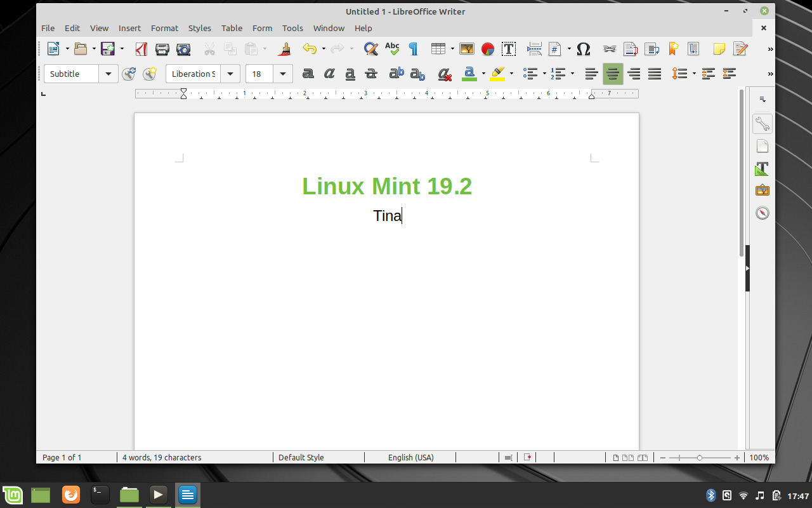Open the paragraph style dropdown

coord(108,74)
